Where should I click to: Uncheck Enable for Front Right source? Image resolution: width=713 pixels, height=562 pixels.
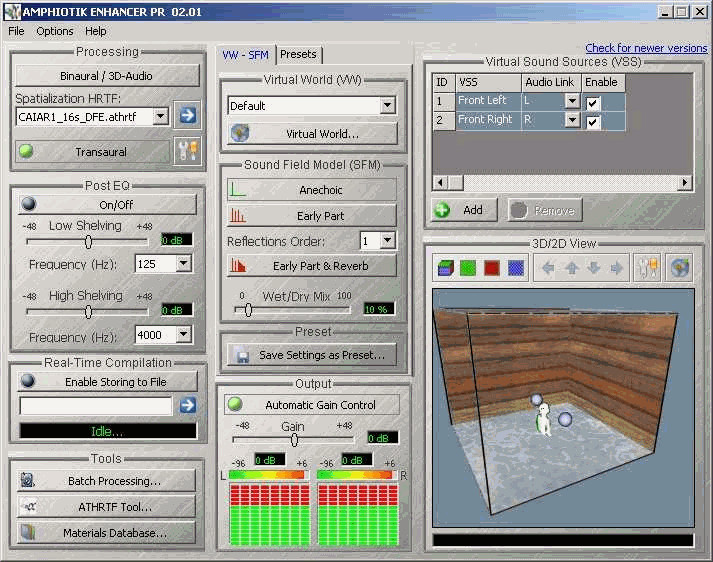click(592, 122)
